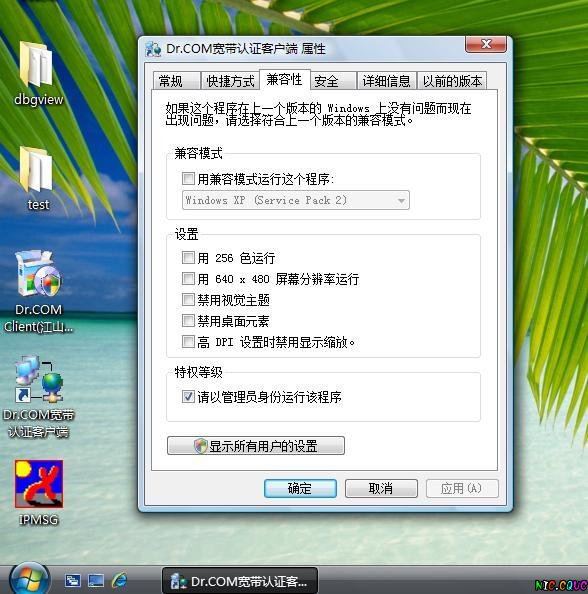Open the Windows Start orb
The image size is (588, 594).
click(30, 579)
